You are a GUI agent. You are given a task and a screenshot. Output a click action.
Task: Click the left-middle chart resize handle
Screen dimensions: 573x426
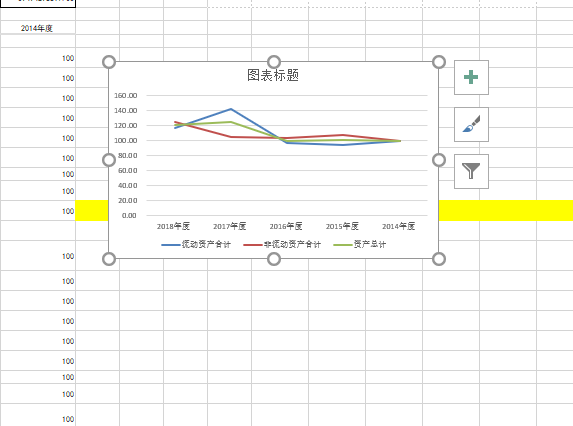[109, 160]
